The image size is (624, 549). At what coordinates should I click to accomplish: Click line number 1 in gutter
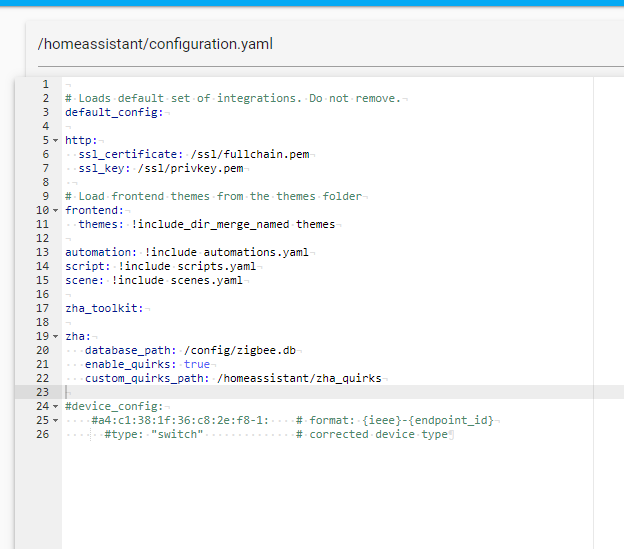46,85
